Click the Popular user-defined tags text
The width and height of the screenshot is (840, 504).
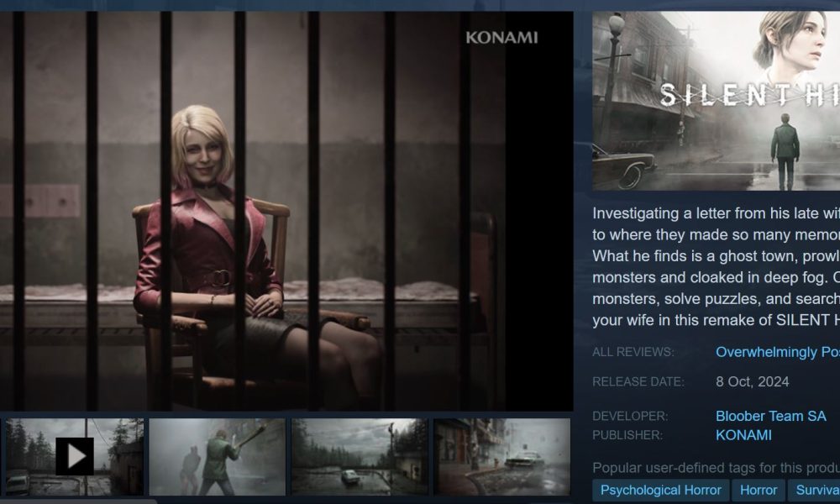tap(717, 468)
